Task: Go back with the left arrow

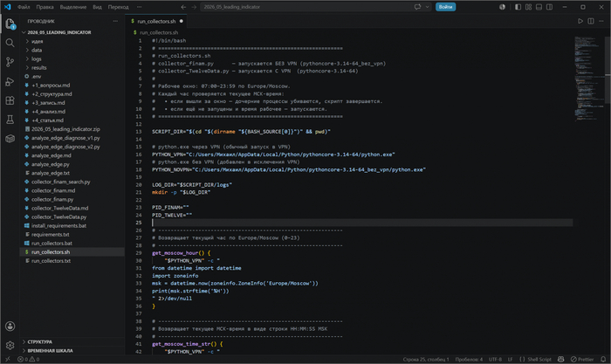Action: pos(183,7)
